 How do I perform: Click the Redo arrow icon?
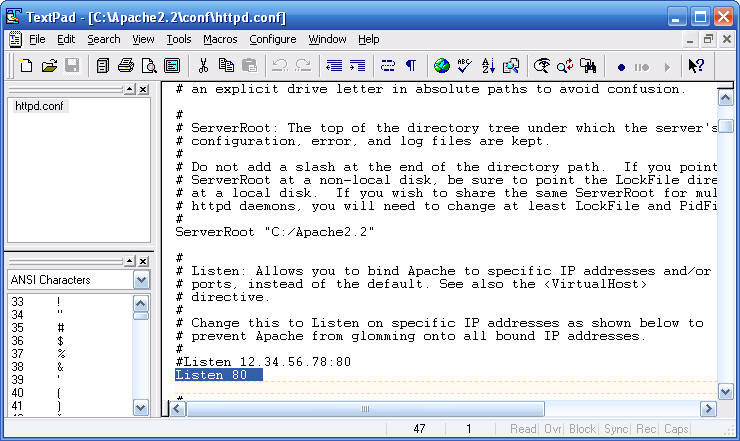pyautogui.click(x=303, y=66)
